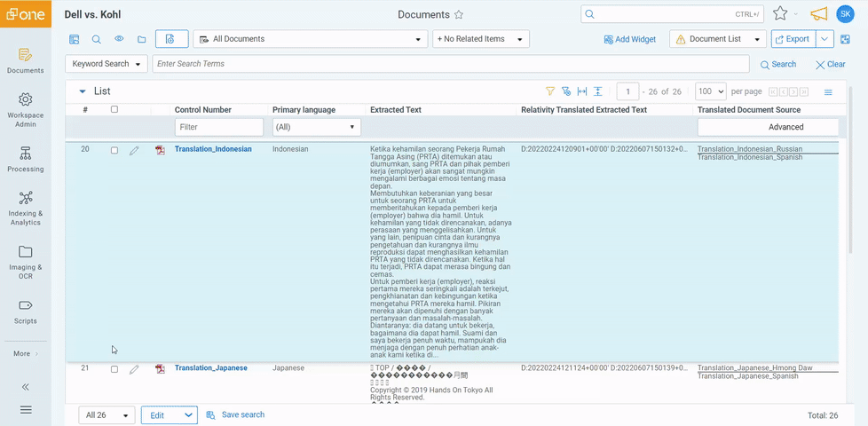Open the All Documents view dropdown

coord(310,39)
